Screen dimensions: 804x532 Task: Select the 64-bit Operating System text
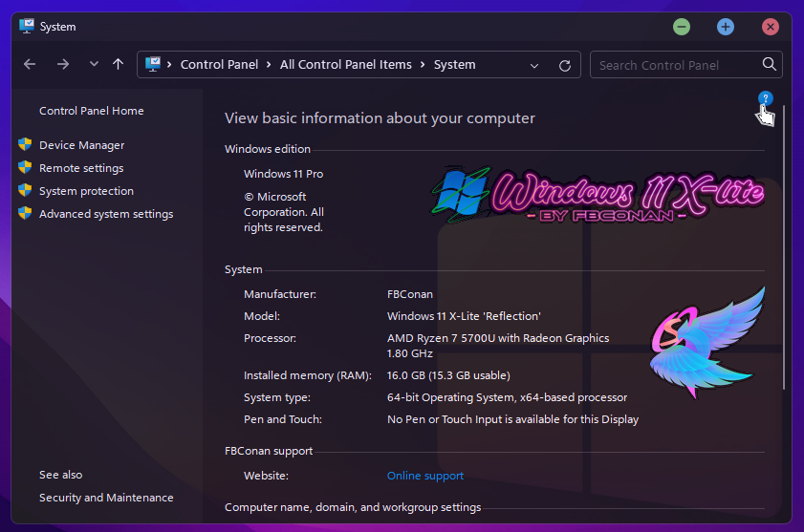[450, 397]
